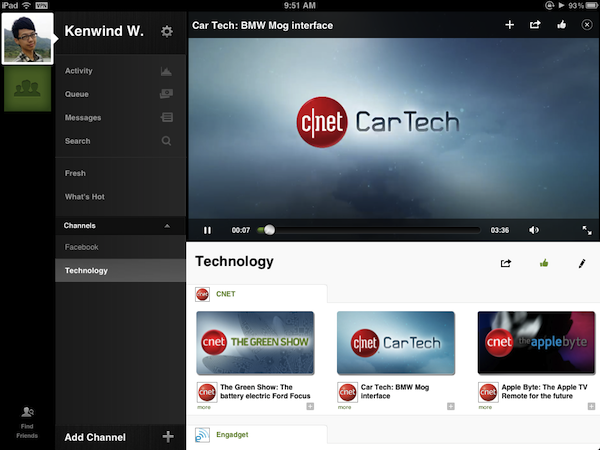Click the 00:07 elapsed time
This screenshot has height=450, width=600.
tap(241, 230)
